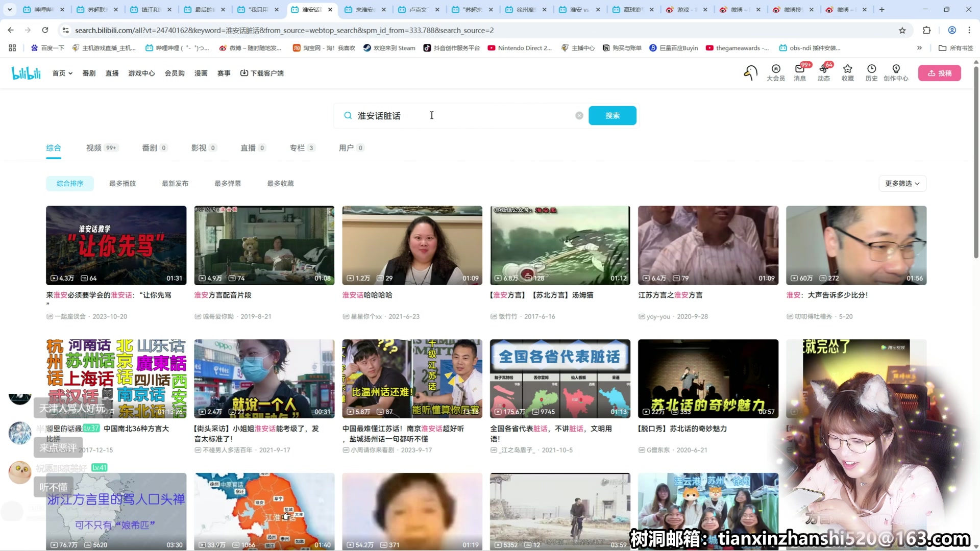The image size is (980, 551).
Task: Open the 收藏 favorites star icon
Action: (x=848, y=73)
